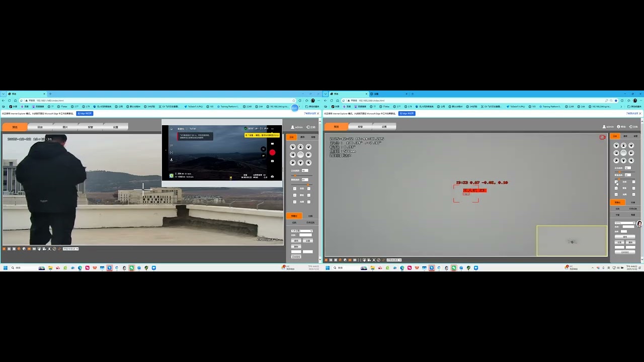Click zoom plus button in 192.168.1.140 window
Image resolution: width=644 pixels, height=362 pixels.
click(x=295, y=189)
